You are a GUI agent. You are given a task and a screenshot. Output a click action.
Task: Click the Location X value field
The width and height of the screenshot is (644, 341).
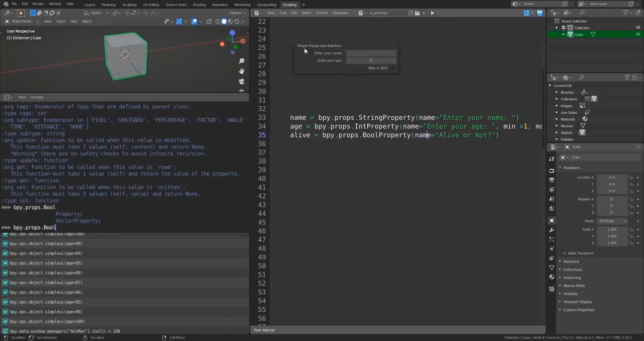pos(611,177)
